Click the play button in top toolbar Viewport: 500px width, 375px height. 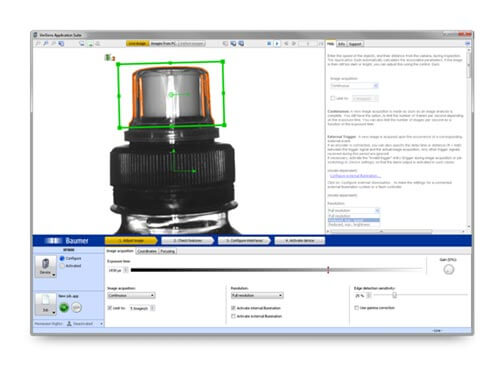point(277,44)
